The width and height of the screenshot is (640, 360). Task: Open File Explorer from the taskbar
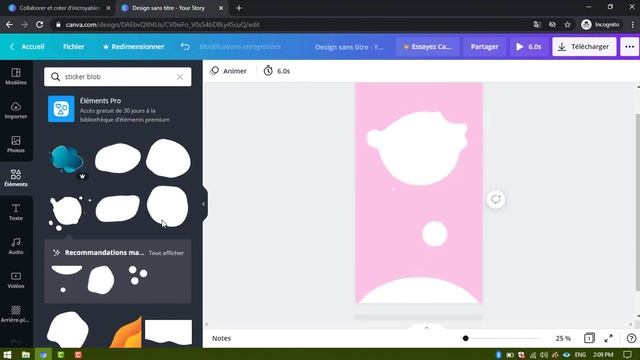(25, 355)
